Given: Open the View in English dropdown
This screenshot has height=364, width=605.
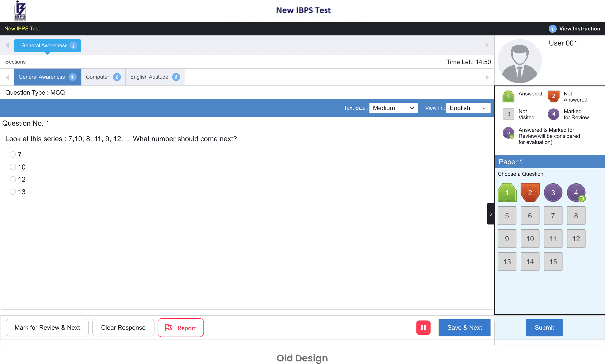Looking at the screenshot, I should [468, 108].
